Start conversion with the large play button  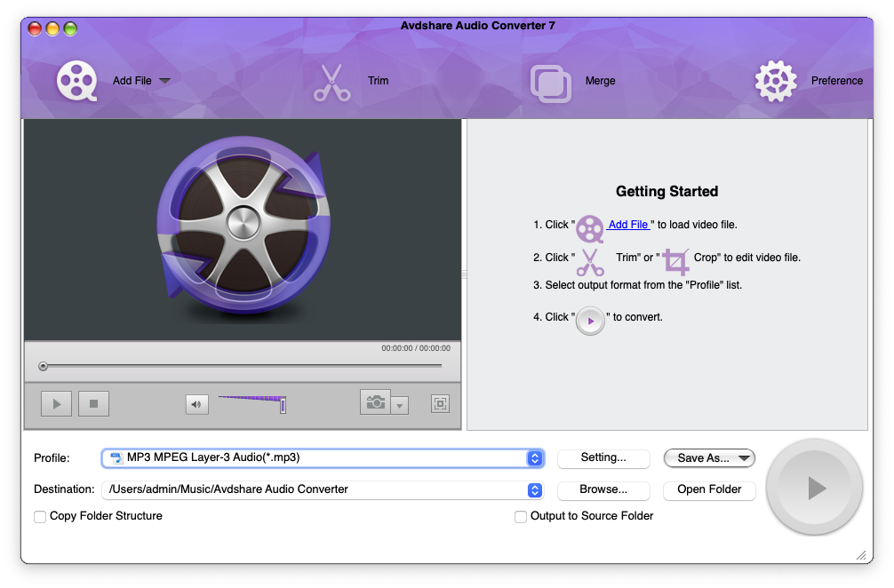tap(814, 489)
